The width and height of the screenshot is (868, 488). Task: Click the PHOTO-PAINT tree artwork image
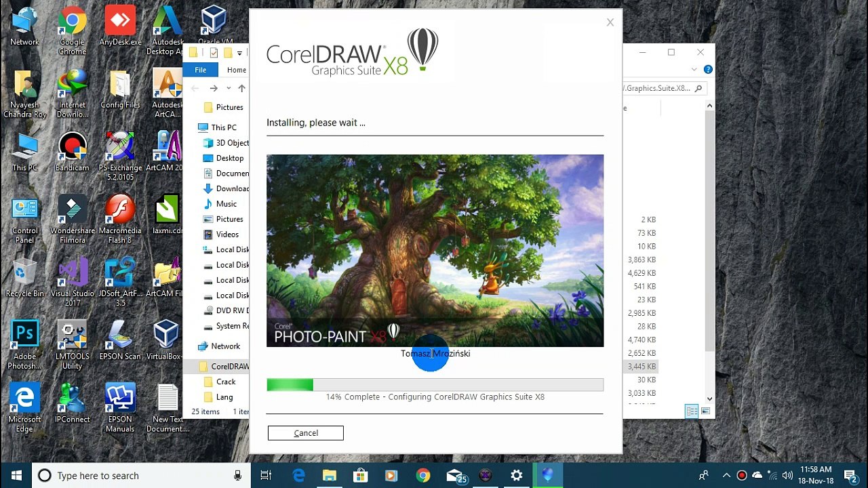[435, 251]
